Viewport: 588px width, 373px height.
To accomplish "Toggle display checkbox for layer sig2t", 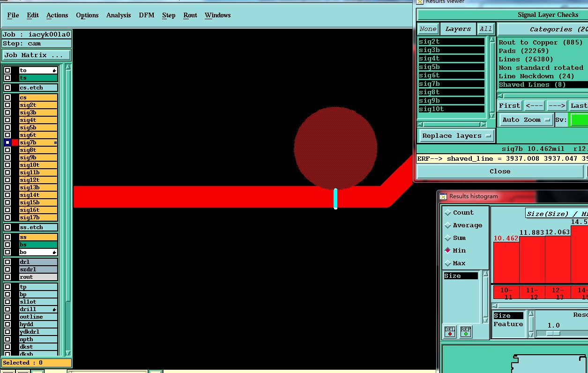I will pyautogui.click(x=7, y=105).
